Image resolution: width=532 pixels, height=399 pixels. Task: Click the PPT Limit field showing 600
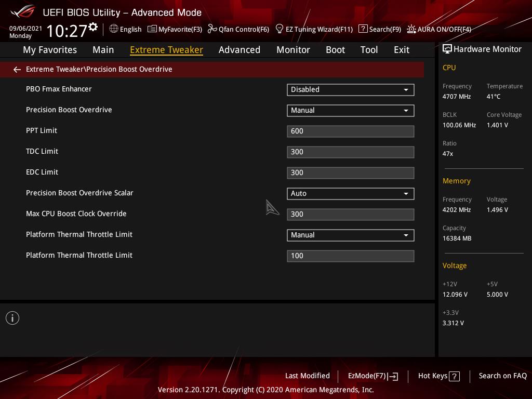tap(351, 131)
